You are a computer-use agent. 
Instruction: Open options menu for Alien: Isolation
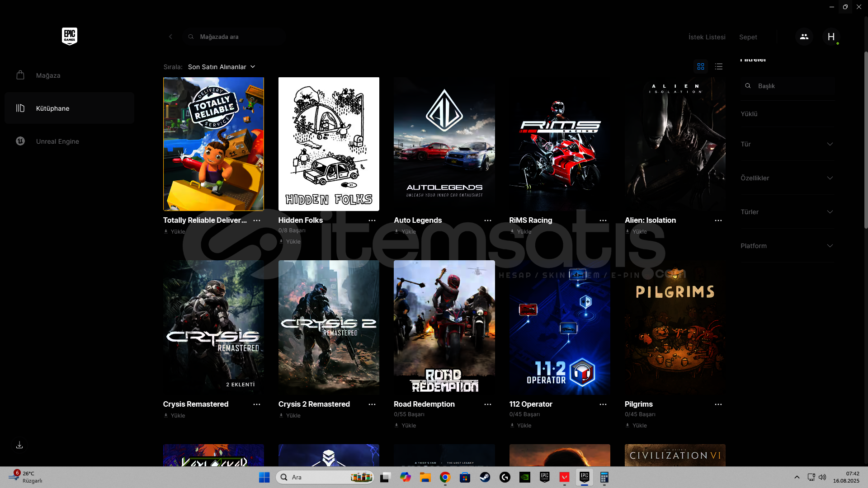pyautogui.click(x=718, y=220)
